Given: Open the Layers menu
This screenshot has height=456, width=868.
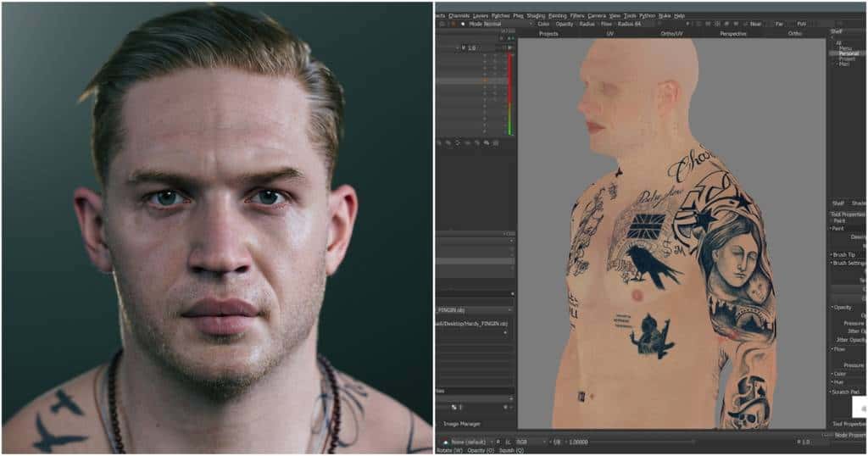Looking at the screenshot, I should [481, 15].
